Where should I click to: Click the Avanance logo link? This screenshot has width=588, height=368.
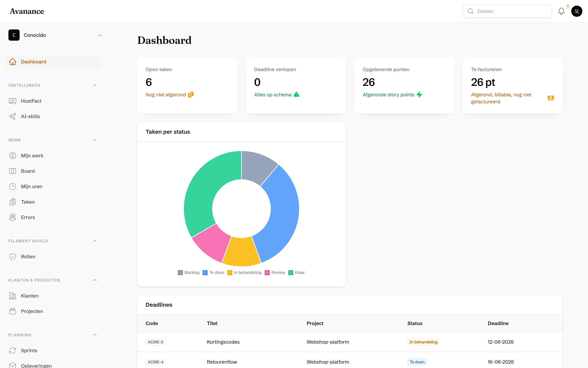[27, 11]
